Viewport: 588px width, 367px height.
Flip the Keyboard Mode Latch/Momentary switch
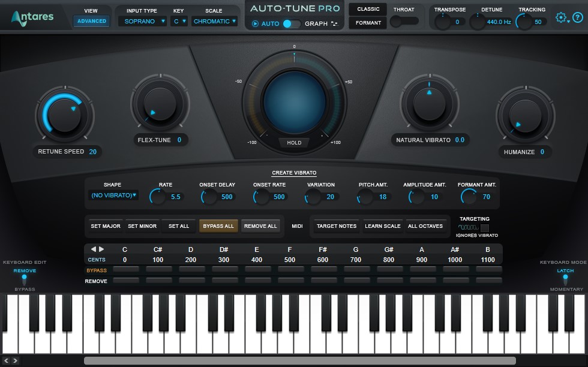565,279
